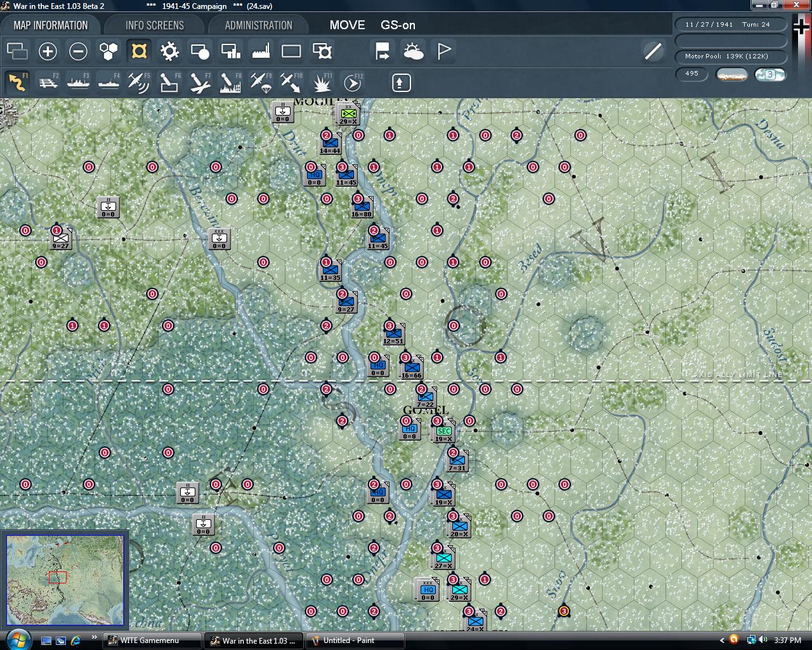812x650 pixels.
Task: Open the Windows Start menu orb
Action: pyautogui.click(x=17, y=640)
